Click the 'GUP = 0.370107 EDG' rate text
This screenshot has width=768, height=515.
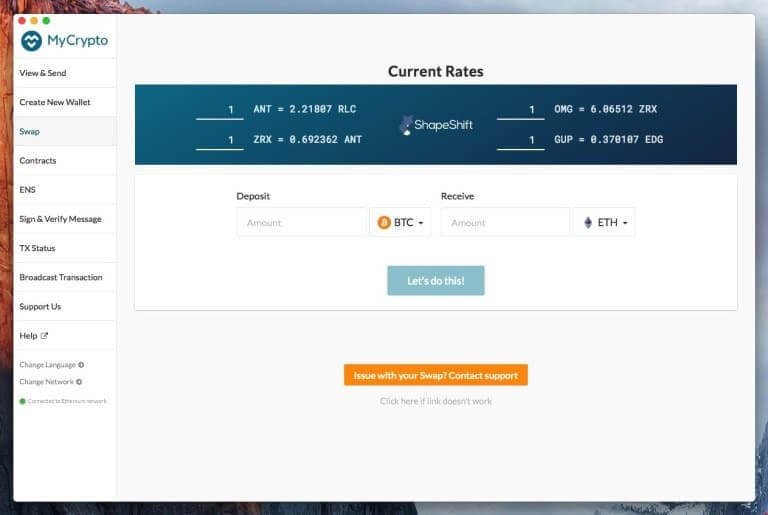coord(608,140)
